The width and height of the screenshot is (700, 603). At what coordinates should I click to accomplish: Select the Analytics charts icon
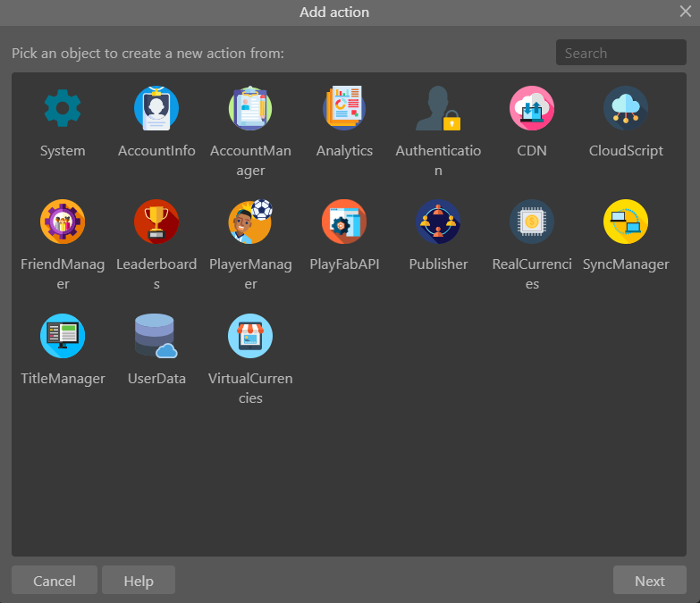click(x=344, y=108)
